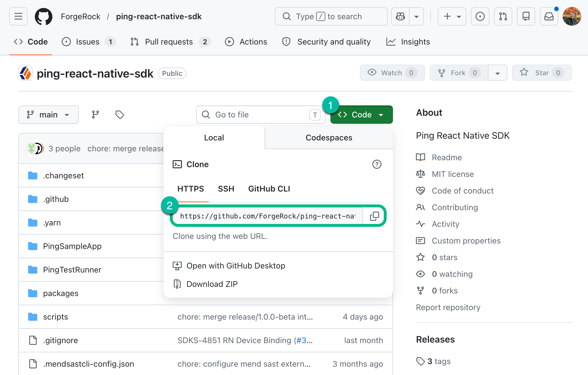The image size is (588, 375).
Task: Click the search bar in header
Action: (331, 16)
